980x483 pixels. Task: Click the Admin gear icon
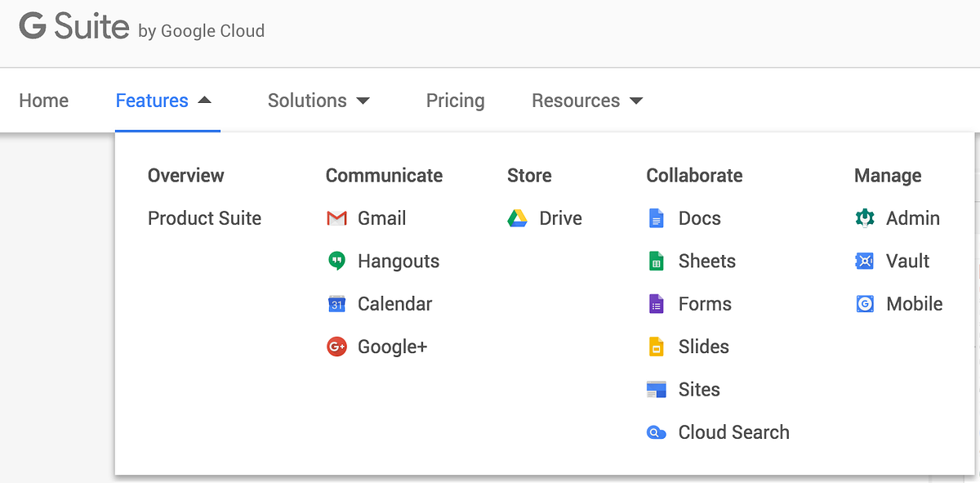coord(865,218)
